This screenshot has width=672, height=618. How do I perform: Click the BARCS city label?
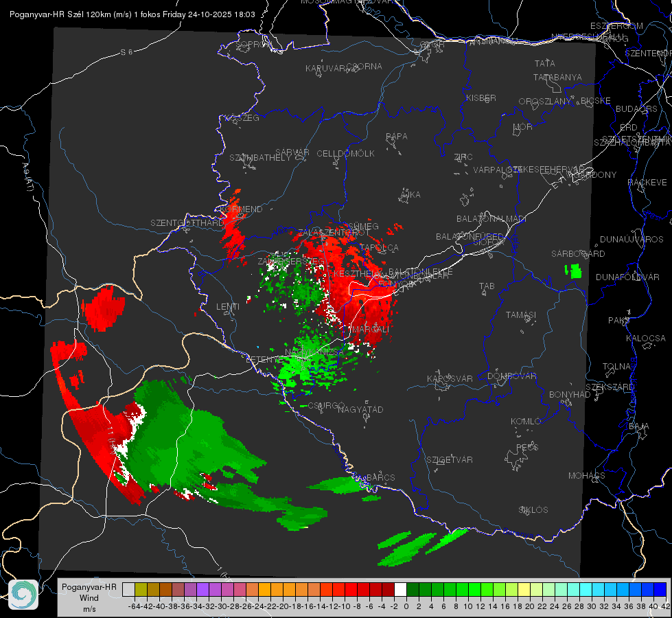pos(381,477)
